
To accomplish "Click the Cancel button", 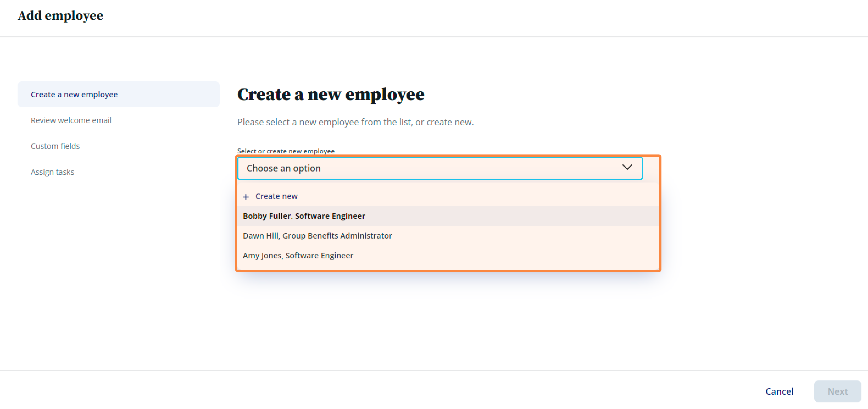I will pyautogui.click(x=779, y=391).
